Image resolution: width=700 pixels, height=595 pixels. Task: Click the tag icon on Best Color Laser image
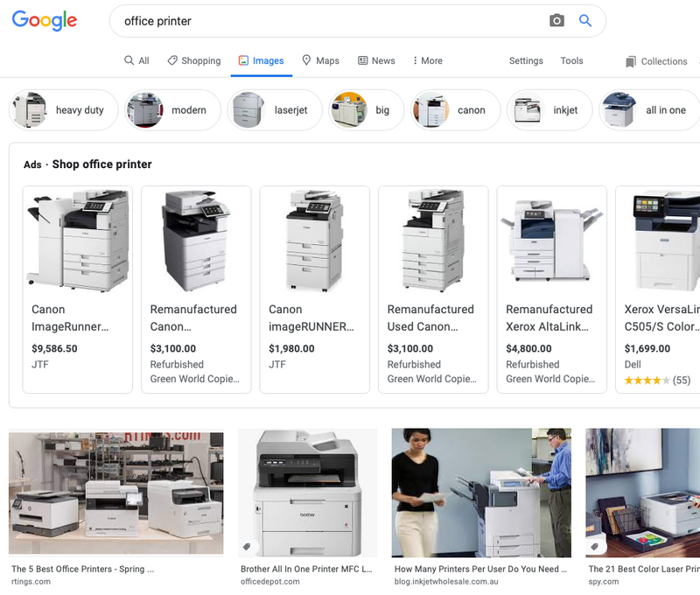click(x=594, y=546)
